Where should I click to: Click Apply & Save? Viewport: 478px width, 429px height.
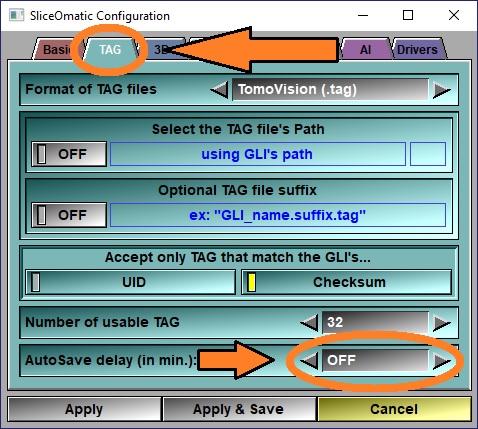point(239,409)
